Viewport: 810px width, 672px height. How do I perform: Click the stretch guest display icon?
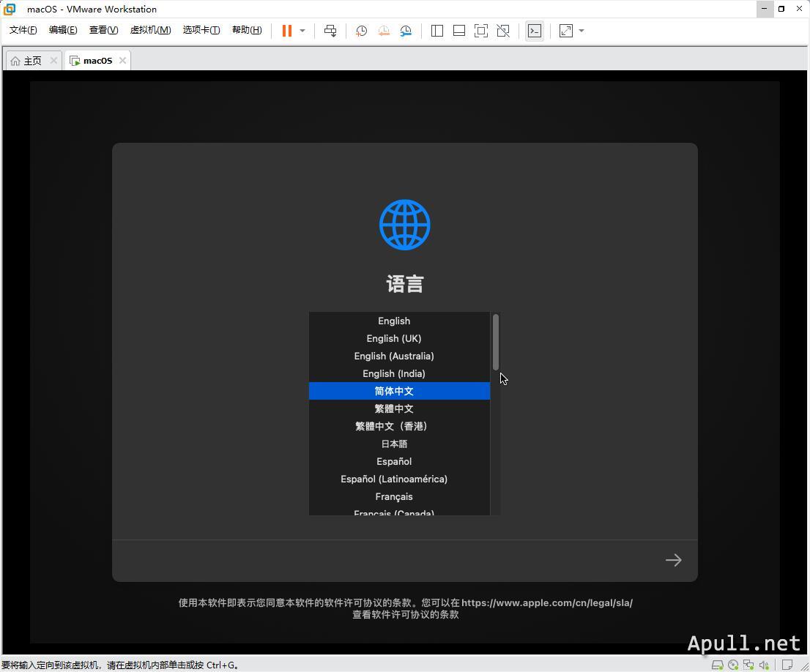click(566, 31)
